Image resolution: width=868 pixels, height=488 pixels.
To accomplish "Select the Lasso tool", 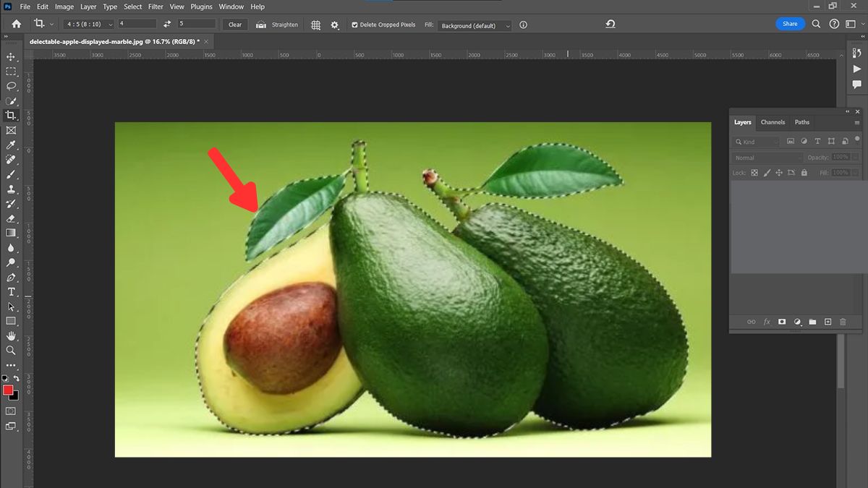I will click(11, 86).
